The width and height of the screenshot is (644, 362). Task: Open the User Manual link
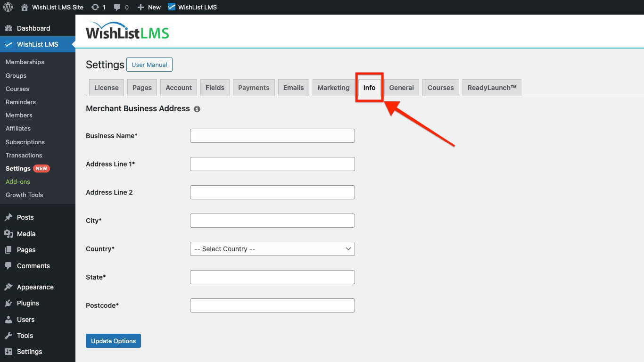point(149,64)
